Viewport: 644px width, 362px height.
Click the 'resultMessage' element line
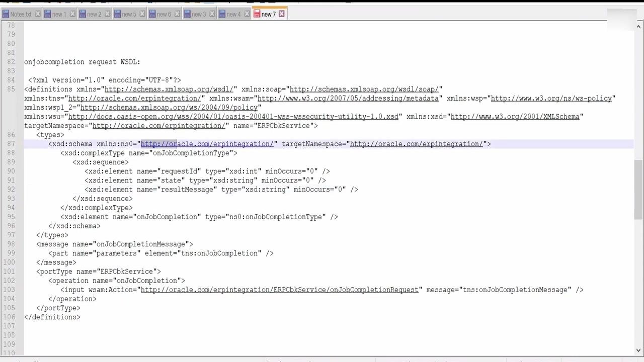point(221,190)
